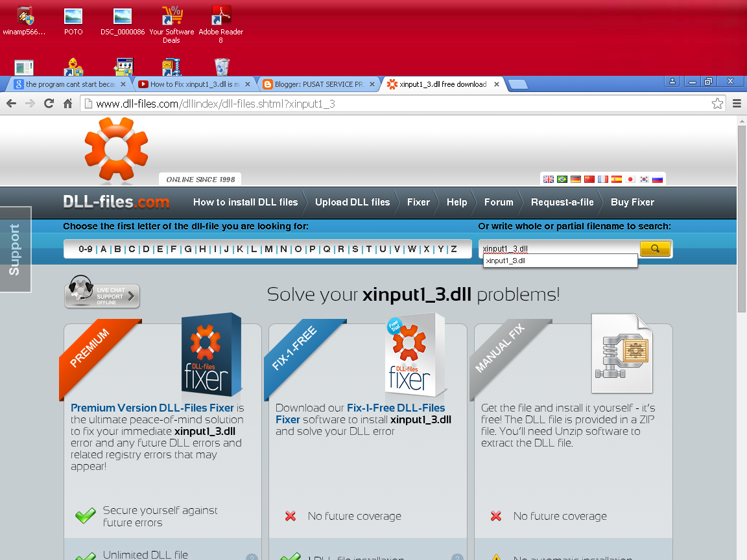Browse DLL files starting with A
The width and height of the screenshot is (747, 560).
[x=103, y=249]
